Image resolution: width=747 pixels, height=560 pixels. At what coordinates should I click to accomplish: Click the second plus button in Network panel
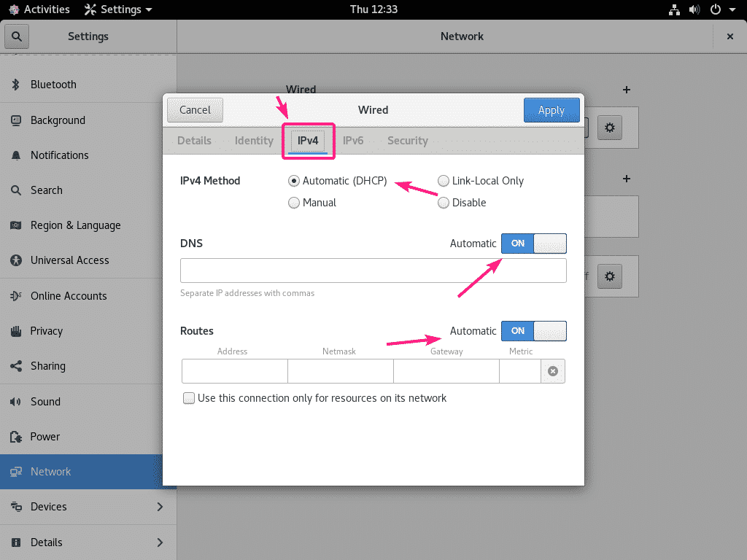[x=627, y=179]
